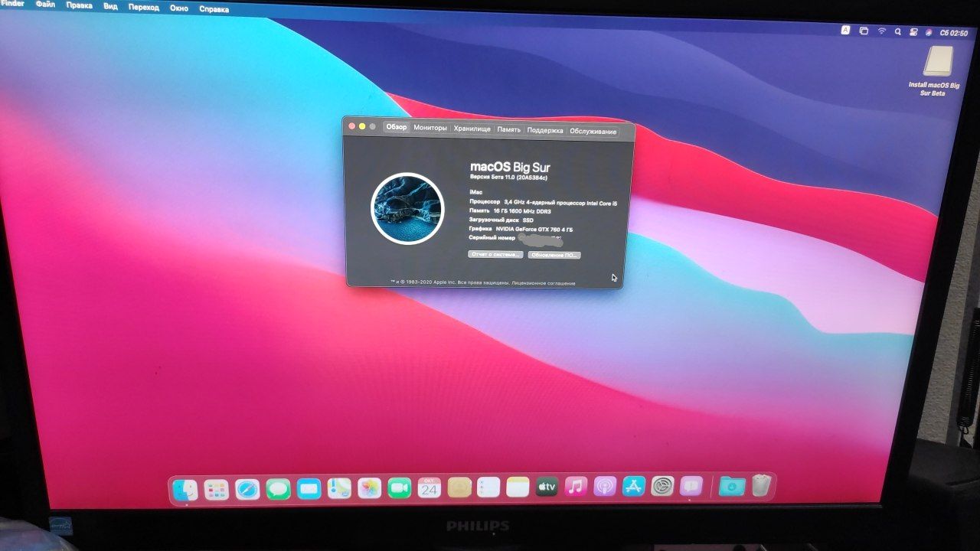Minimize the About This Mac window

pyautogui.click(x=362, y=126)
